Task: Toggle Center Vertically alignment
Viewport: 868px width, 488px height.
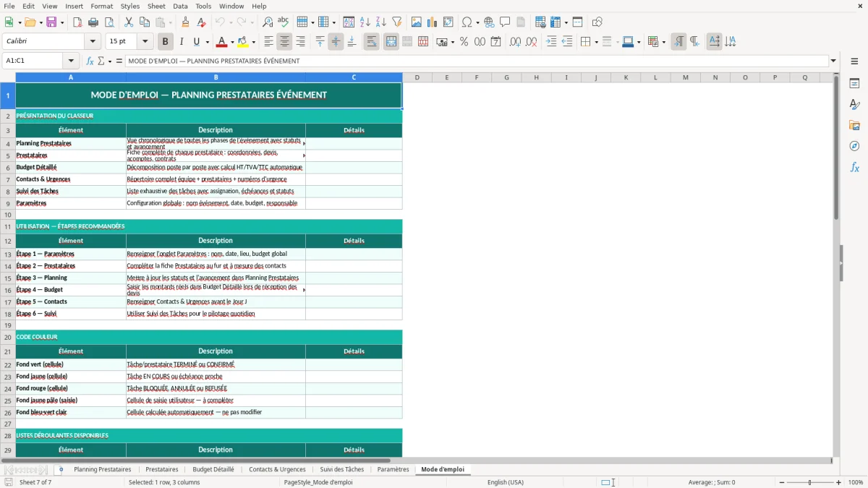Action: coord(336,42)
